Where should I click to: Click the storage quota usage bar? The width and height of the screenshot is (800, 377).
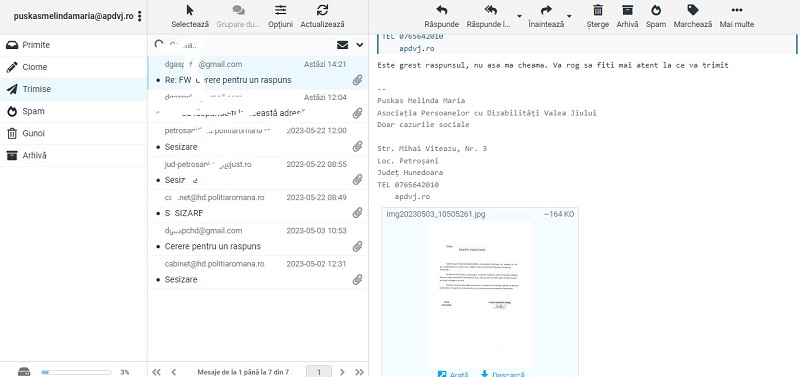(76, 372)
